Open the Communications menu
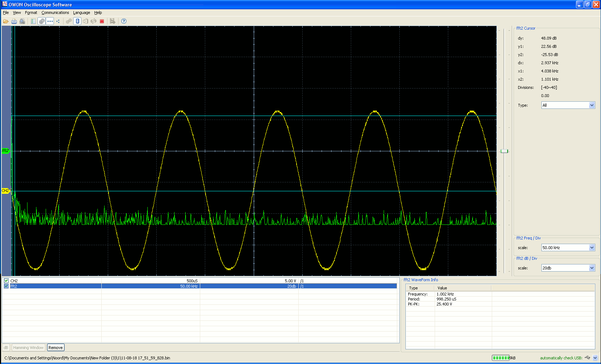This screenshot has height=364, width=601. [55, 12]
